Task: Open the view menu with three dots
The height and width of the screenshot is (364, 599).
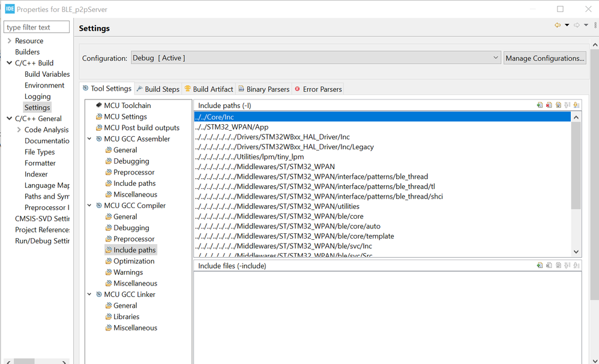Action: pos(595,25)
